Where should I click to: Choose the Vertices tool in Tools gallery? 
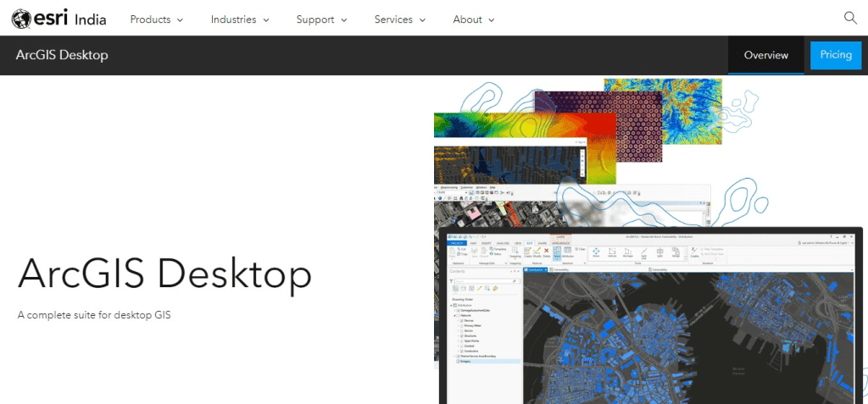(x=612, y=252)
